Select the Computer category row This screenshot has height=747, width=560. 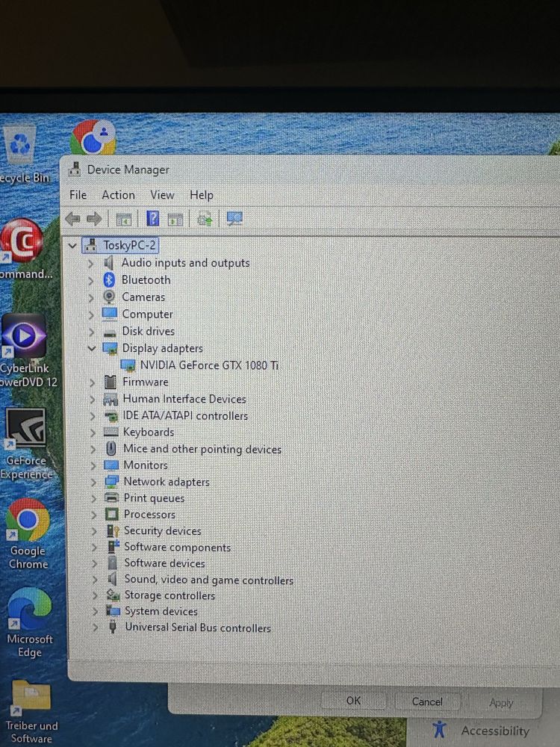pyautogui.click(x=147, y=314)
